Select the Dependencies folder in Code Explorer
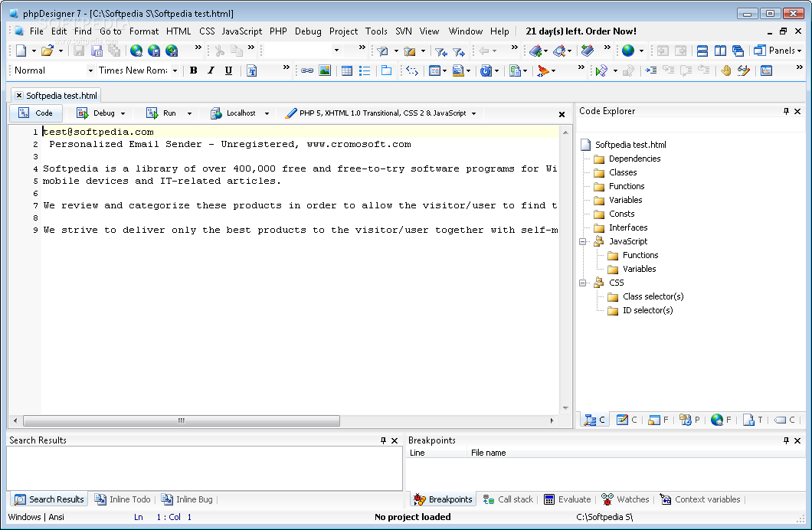This screenshot has width=812, height=530. 627,159
